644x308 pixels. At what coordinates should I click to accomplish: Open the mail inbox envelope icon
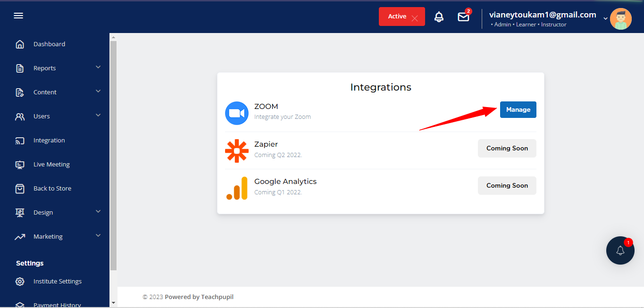(463, 17)
